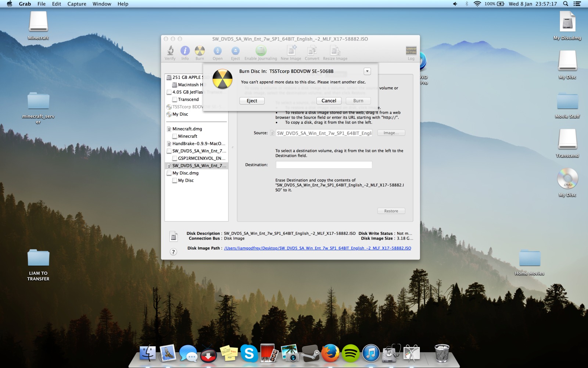This screenshot has width=588, height=368.
Task: Open Photo Booth from the Dock
Action: 269,353
